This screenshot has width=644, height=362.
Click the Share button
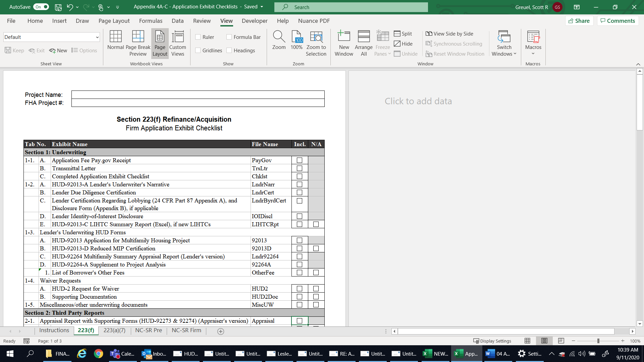[579, 21]
